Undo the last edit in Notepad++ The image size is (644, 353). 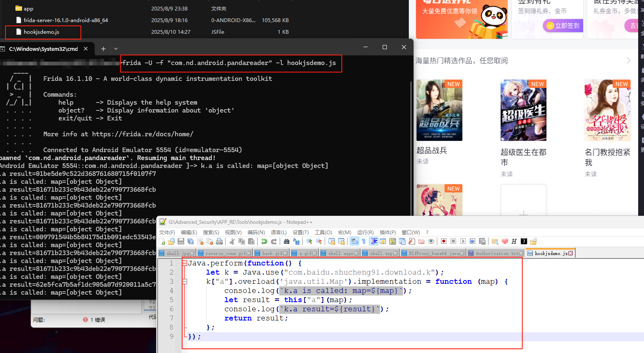point(264,241)
